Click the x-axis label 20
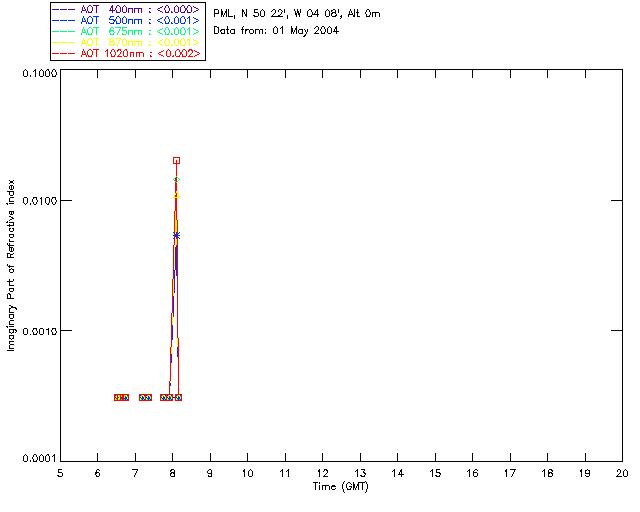This screenshot has width=640, height=512. [x=622, y=473]
